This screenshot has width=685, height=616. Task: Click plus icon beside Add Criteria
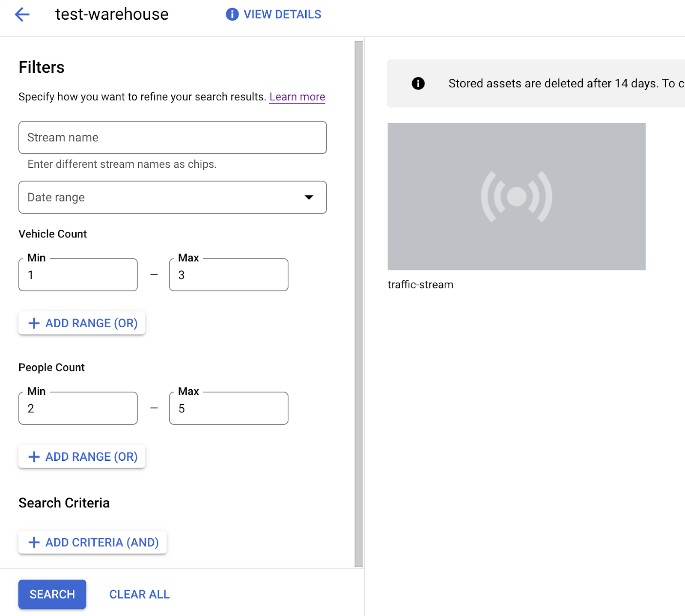(x=34, y=542)
